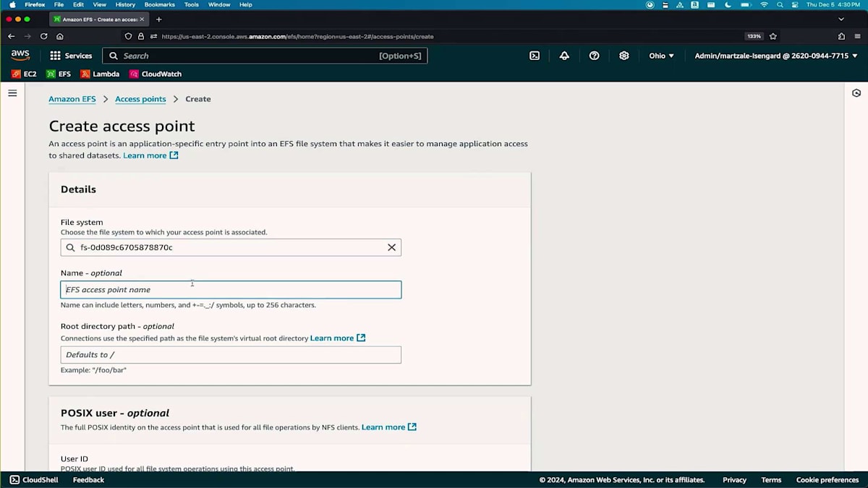Open the AWS help question mark menu
The width and height of the screenshot is (868, 488).
click(594, 56)
